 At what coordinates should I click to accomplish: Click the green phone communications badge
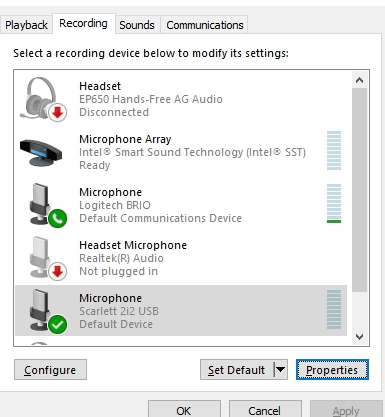point(57,218)
